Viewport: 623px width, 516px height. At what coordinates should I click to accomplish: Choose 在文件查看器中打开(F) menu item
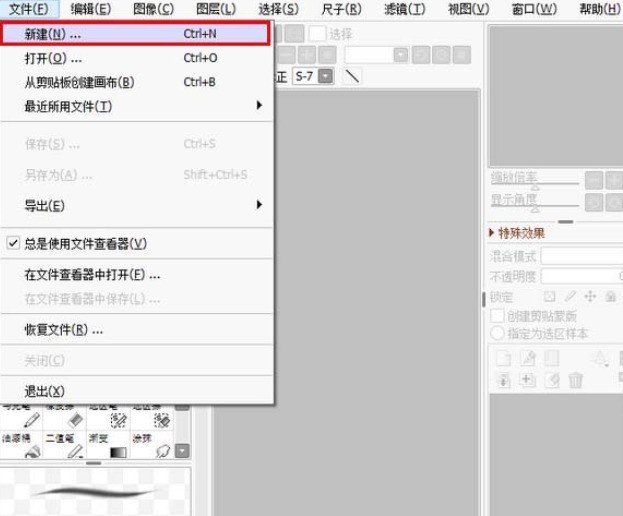tap(137, 274)
